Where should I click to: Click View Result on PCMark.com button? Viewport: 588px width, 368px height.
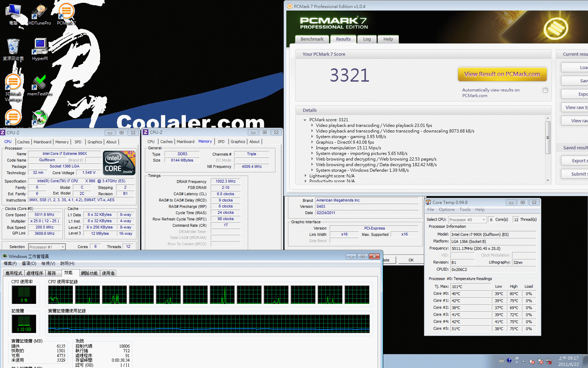coord(502,74)
